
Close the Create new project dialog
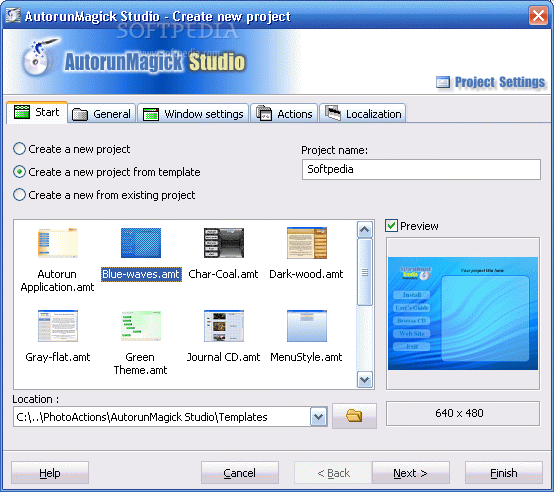click(x=538, y=16)
